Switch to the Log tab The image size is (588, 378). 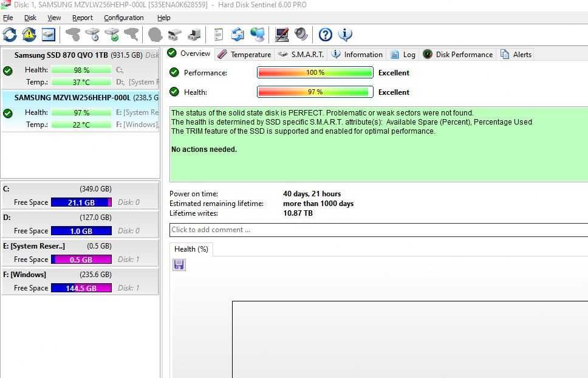pyautogui.click(x=403, y=54)
